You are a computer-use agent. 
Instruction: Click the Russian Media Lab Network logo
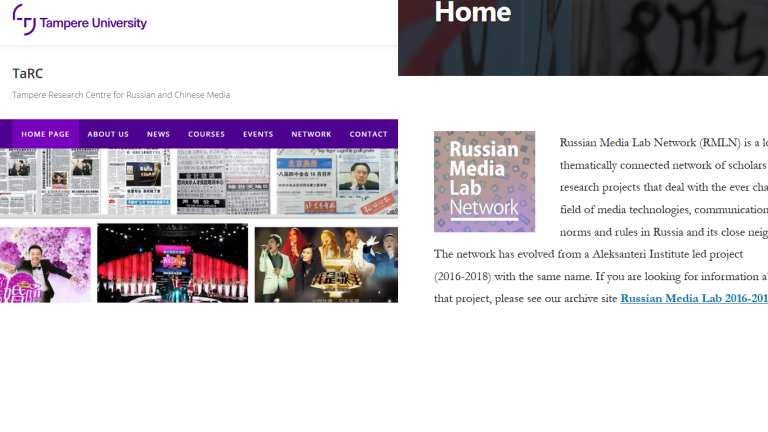coord(484,181)
